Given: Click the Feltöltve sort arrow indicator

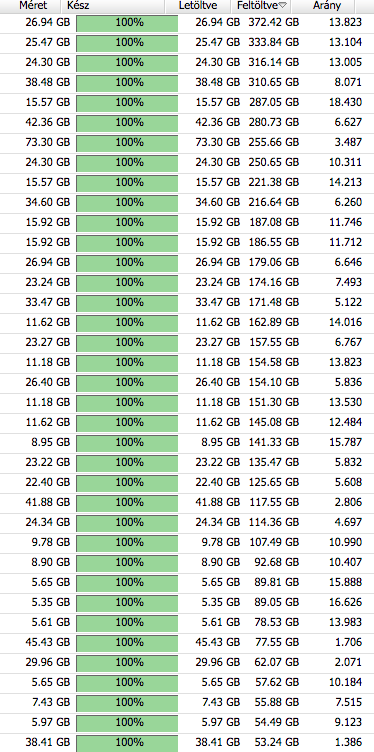Looking at the screenshot, I should [282, 6].
